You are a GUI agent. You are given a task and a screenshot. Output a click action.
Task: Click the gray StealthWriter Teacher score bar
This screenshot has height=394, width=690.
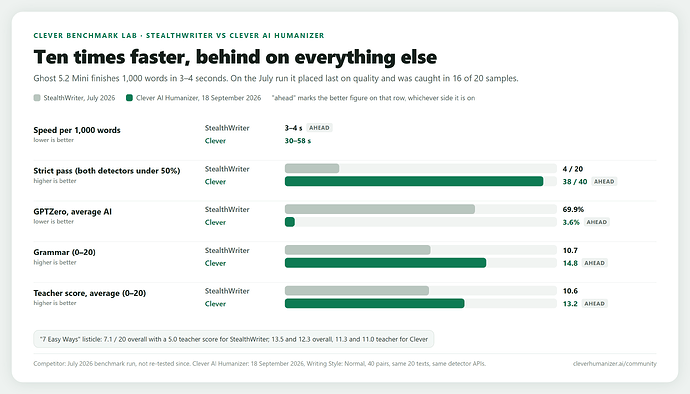tap(357, 291)
